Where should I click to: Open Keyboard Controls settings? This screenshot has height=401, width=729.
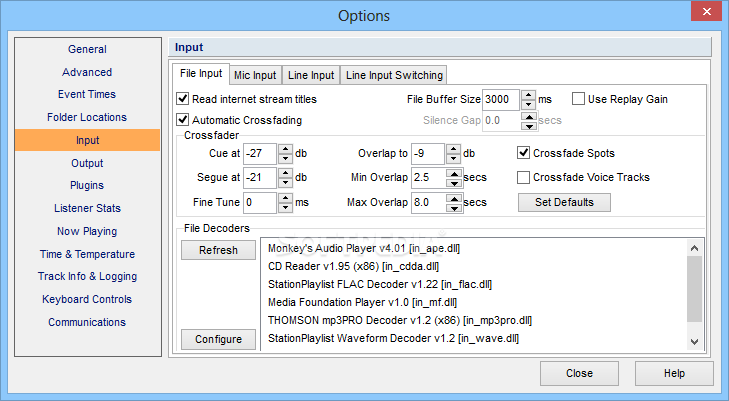click(87, 299)
